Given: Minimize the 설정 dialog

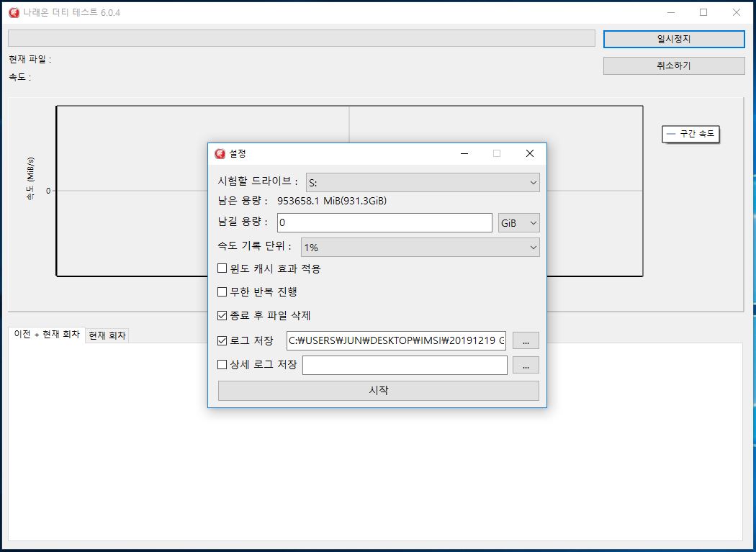Looking at the screenshot, I should [x=464, y=153].
